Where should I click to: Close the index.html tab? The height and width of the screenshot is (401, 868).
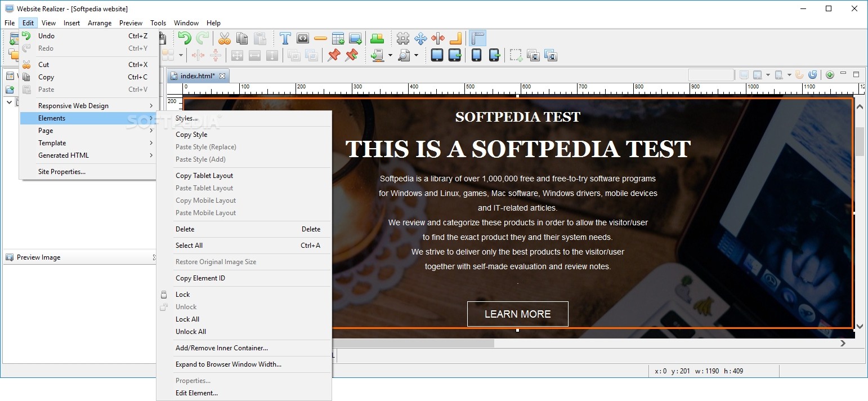[222, 76]
